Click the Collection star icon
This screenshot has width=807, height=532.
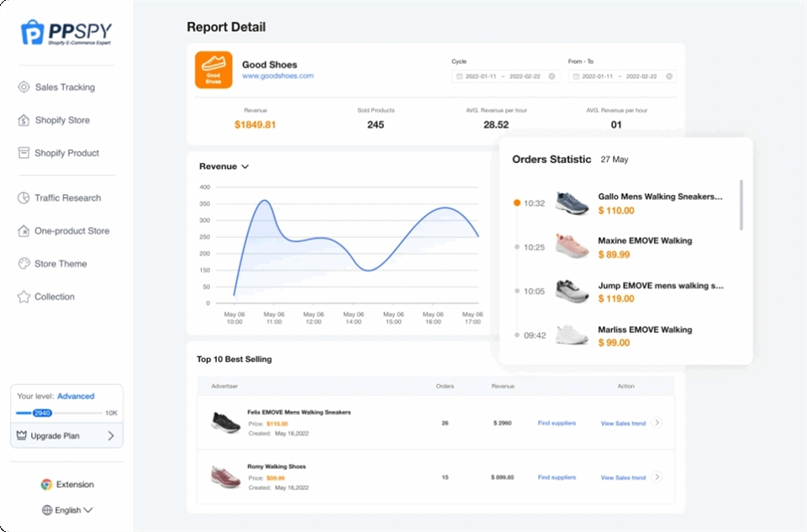coord(24,297)
